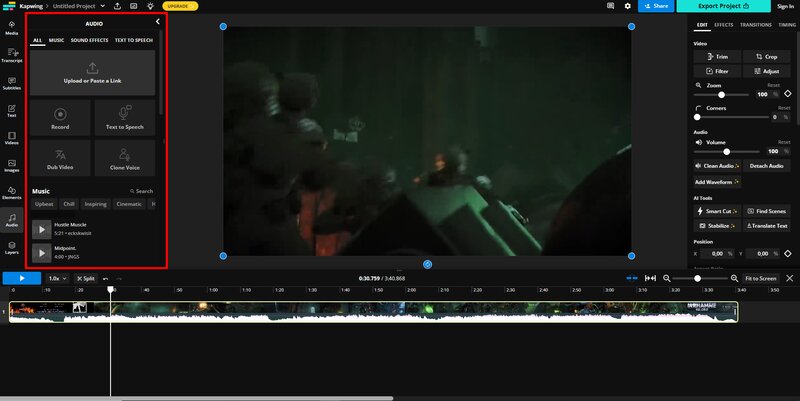
Task: Click Upload or Paste a Link box
Action: pyautogui.click(x=92, y=72)
